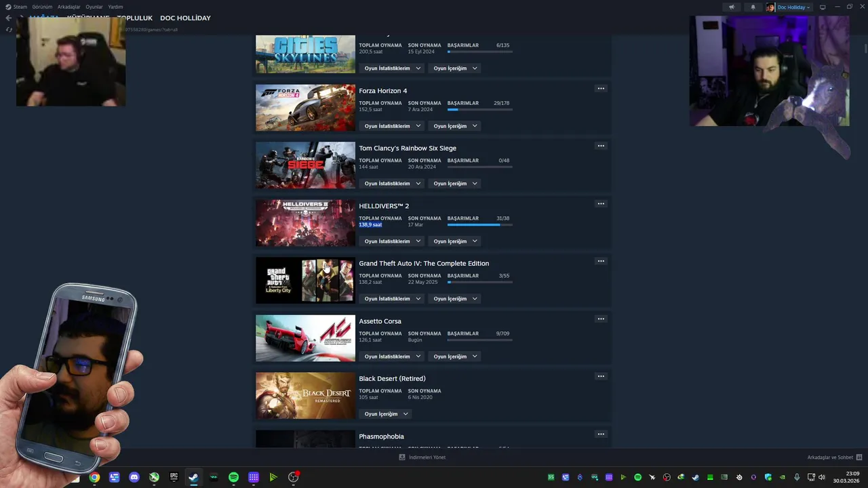The height and width of the screenshot is (488, 868).
Task: Open Discord from the taskbar
Action: coord(134,477)
